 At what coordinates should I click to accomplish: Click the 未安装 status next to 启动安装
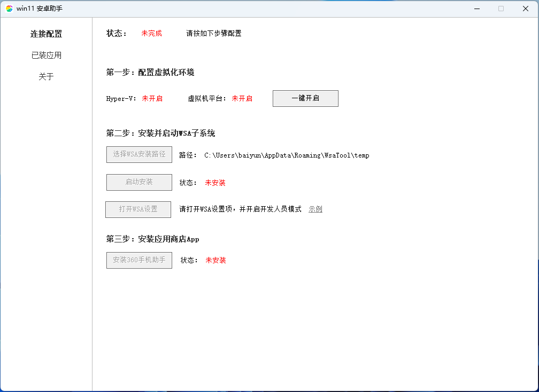[215, 183]
